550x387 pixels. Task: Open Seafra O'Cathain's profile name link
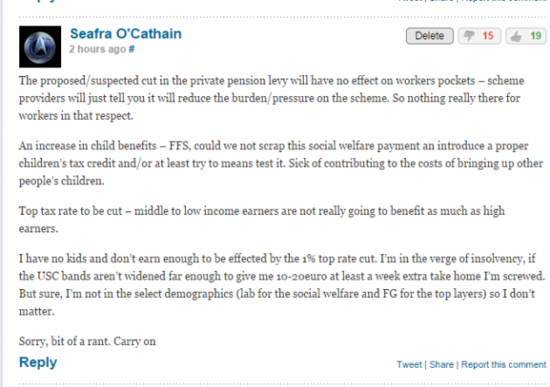126,34
